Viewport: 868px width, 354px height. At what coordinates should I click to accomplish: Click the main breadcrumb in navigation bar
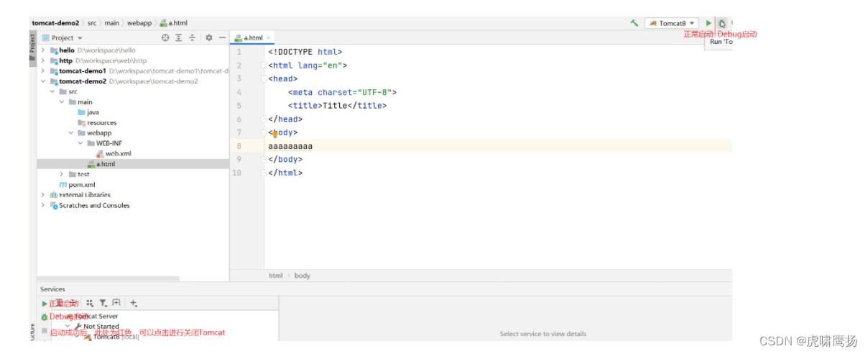pyautogui.click(x=112, y=23)
